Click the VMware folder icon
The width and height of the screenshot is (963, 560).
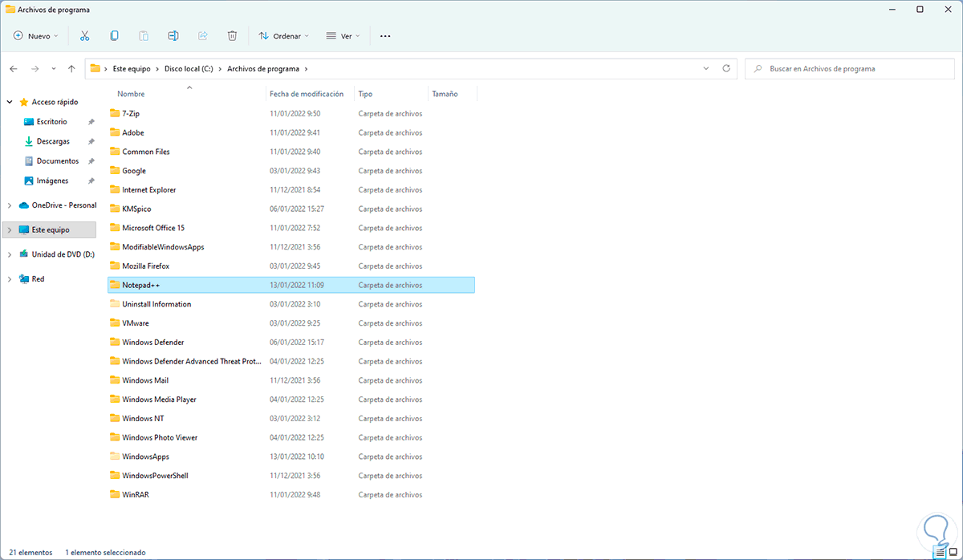115,323
